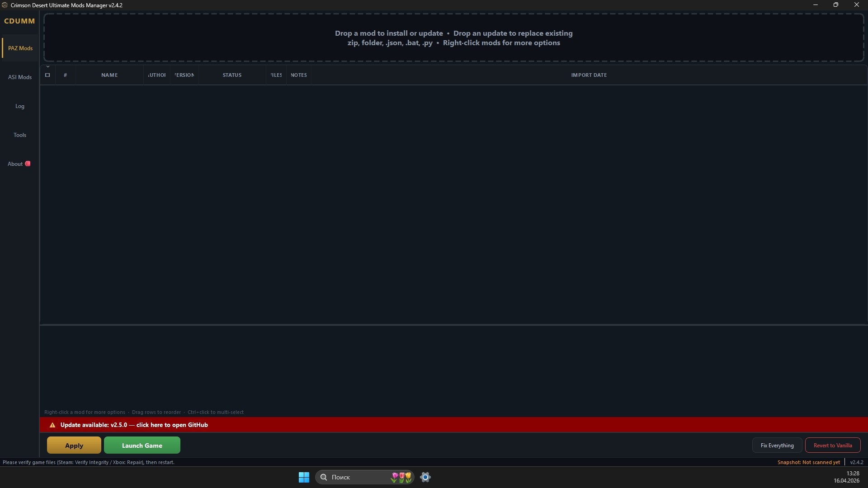
Task: Click the app icon in the title bar
Action: (x=5, y=5)
